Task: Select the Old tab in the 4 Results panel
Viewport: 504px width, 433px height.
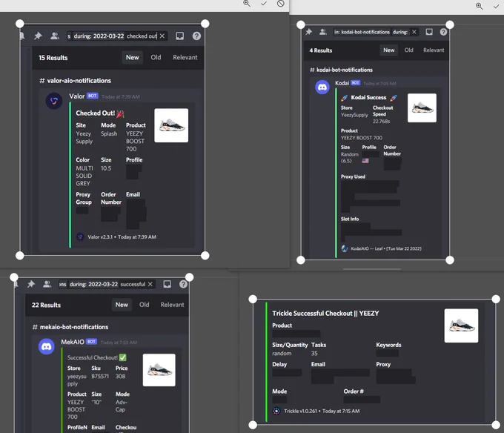Action: [408, 50]
